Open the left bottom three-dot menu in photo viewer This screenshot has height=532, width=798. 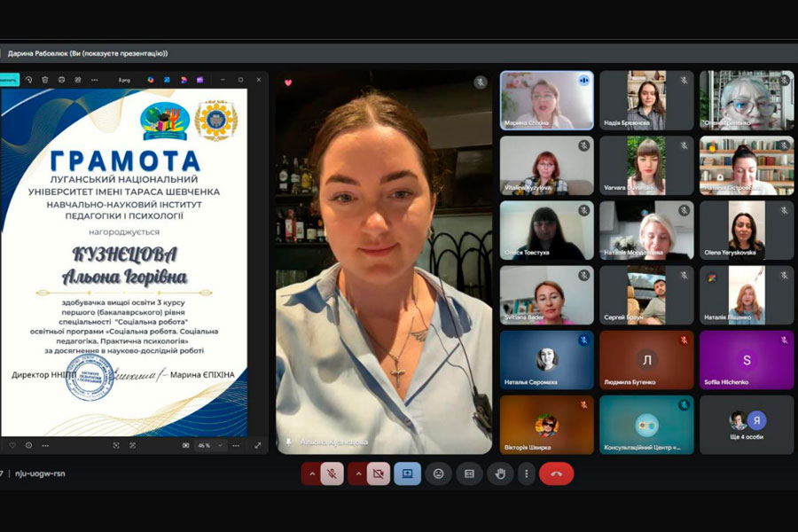[45, 445]
